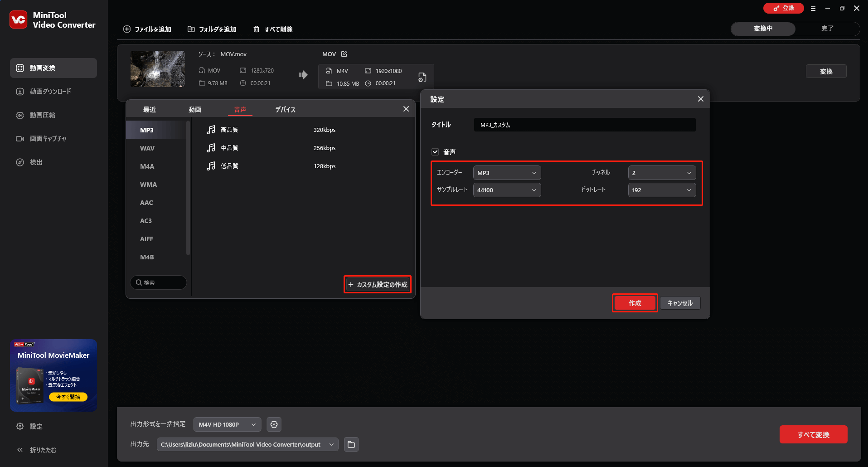The width and height of the screenshot is (868, 467).
Task: Switch to the 動画 tab
Action: click(195, 110)
